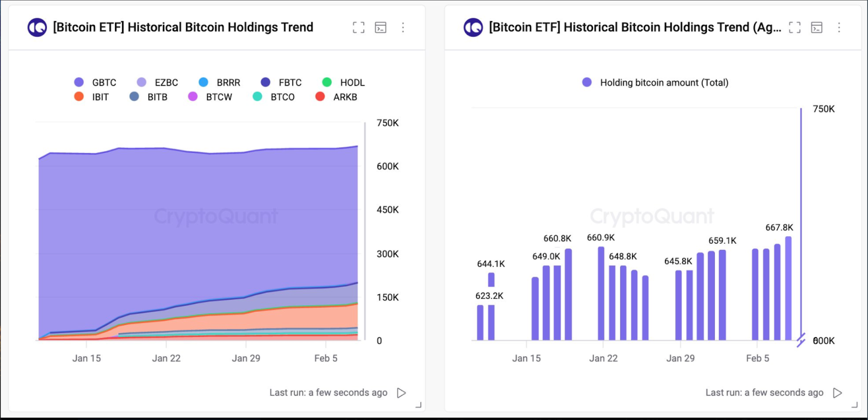
Task: Click Jan 29 on Aggregated chart axis
Action: [x=680, y=358]
